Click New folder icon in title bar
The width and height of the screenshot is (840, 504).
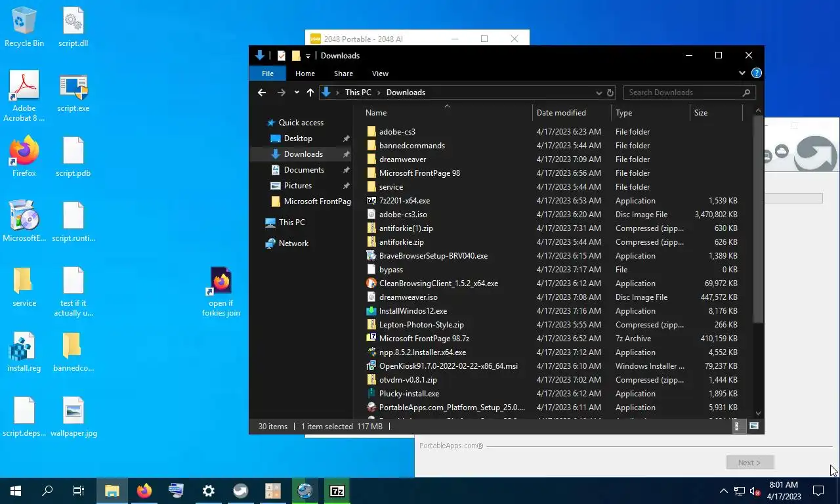point(296,56)
